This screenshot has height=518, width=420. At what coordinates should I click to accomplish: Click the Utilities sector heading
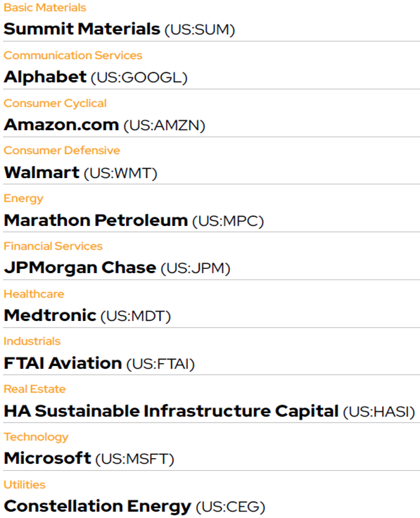point(25,485)
